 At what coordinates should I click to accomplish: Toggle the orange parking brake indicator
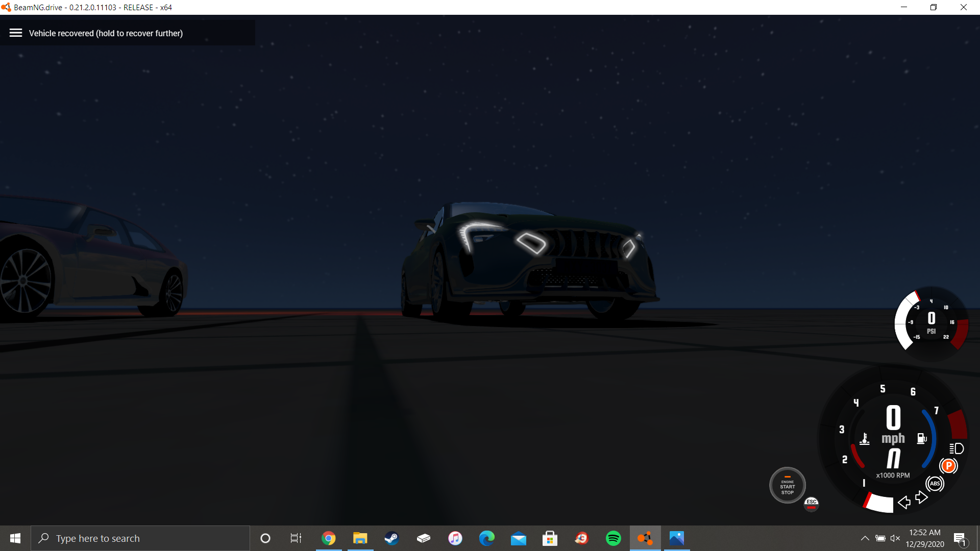point(948,465)
